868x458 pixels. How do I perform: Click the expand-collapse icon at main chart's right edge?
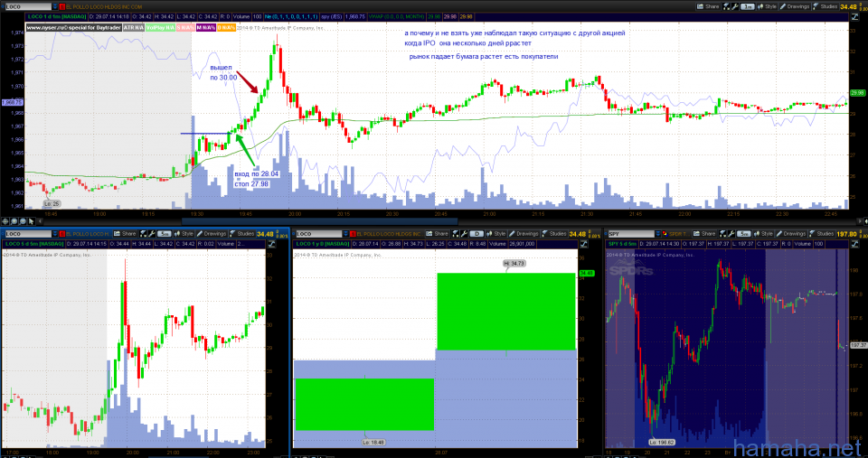[x=854, y=16]
